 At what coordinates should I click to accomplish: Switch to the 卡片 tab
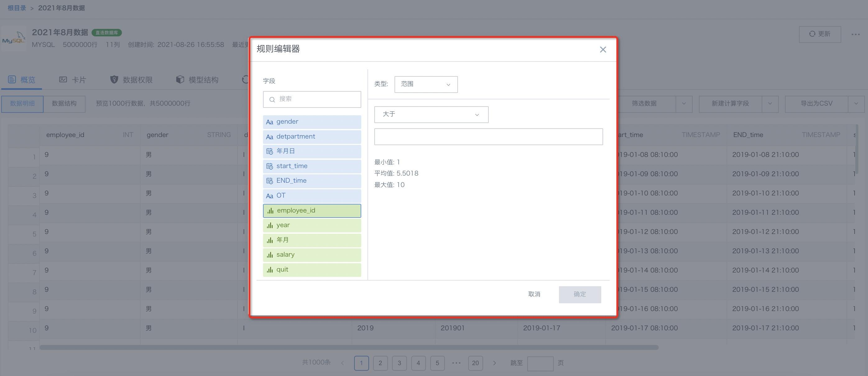[72, 80]
